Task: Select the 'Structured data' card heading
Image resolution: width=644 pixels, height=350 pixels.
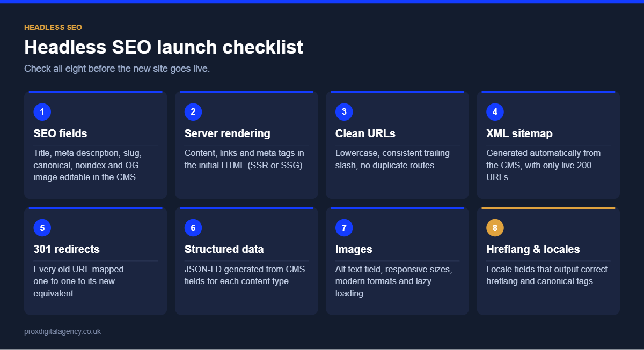Action: pyautogui.click(x=224, y=249)
